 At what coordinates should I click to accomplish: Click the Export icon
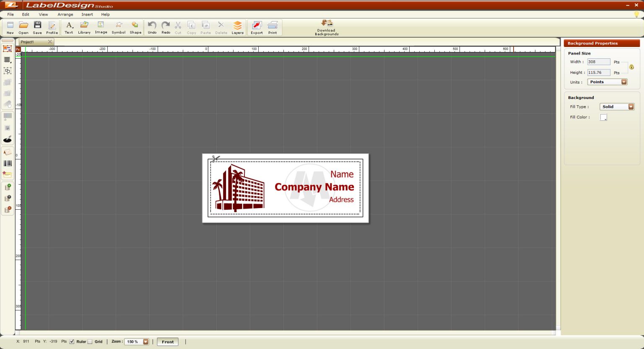point(257,28)
